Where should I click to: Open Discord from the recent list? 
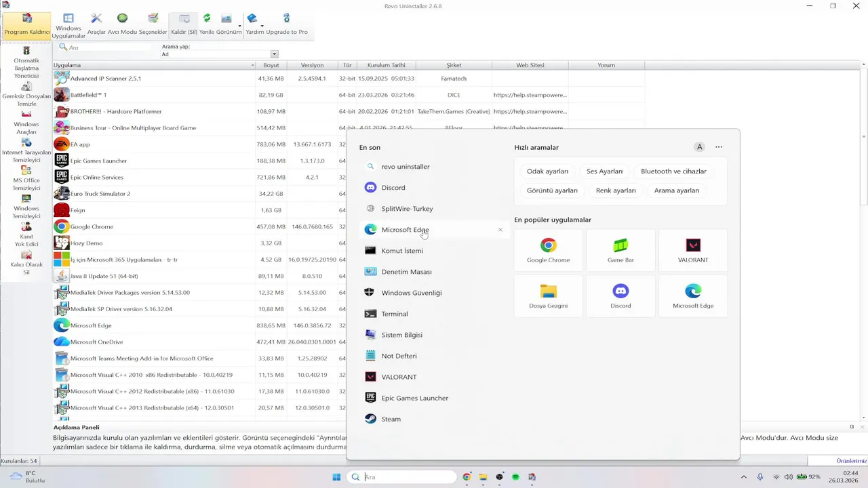[434, 187]
